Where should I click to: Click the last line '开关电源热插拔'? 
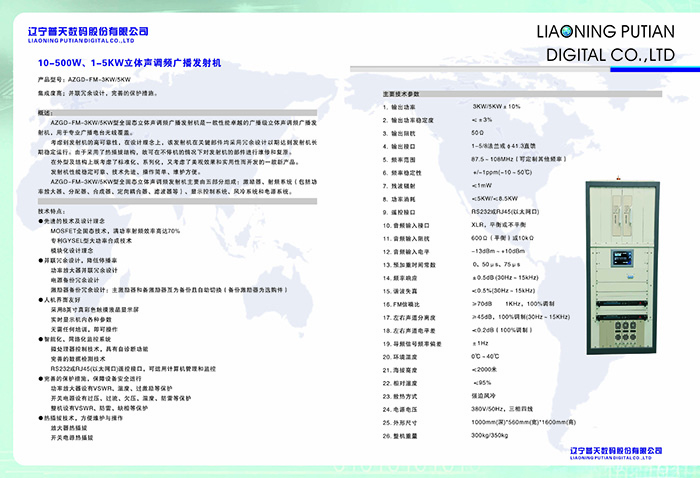(72, 438)
